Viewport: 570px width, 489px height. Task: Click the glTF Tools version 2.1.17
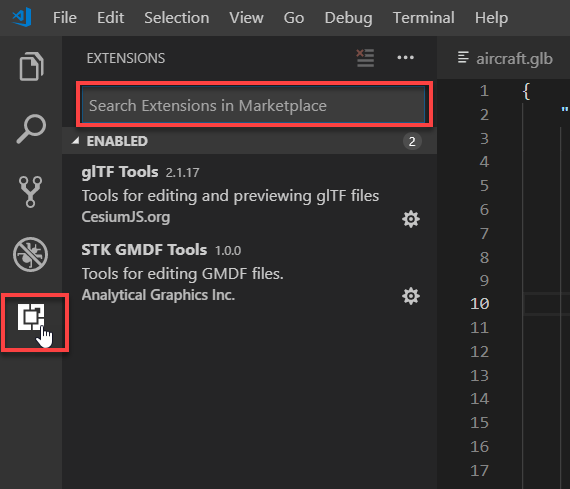(182, 172)
